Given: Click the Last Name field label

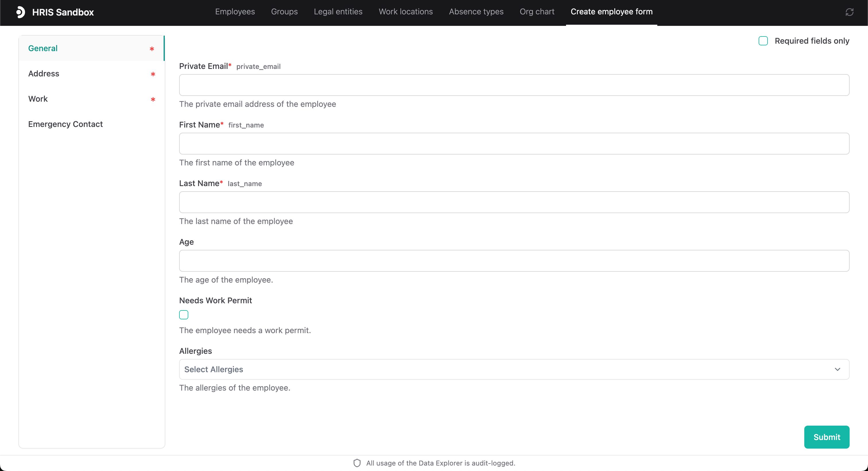Looking at the screenshot, I should point(199,184).
